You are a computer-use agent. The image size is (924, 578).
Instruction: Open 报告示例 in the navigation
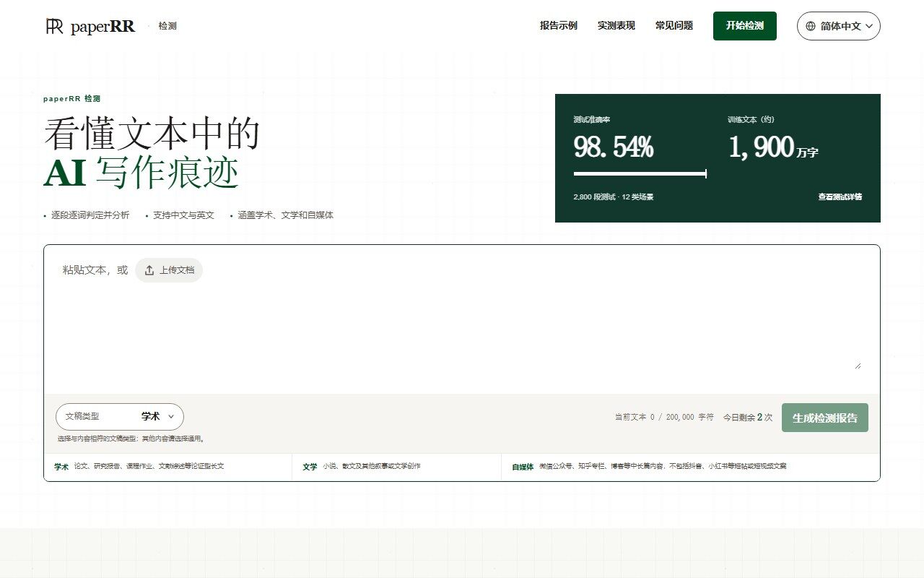[558, 26]
